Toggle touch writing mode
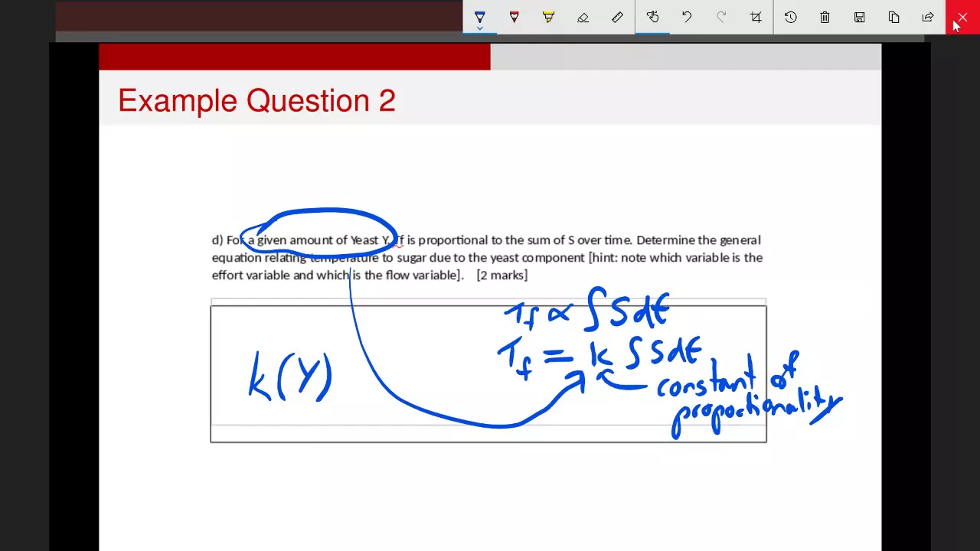980x551 pixels. click(652, 17)
